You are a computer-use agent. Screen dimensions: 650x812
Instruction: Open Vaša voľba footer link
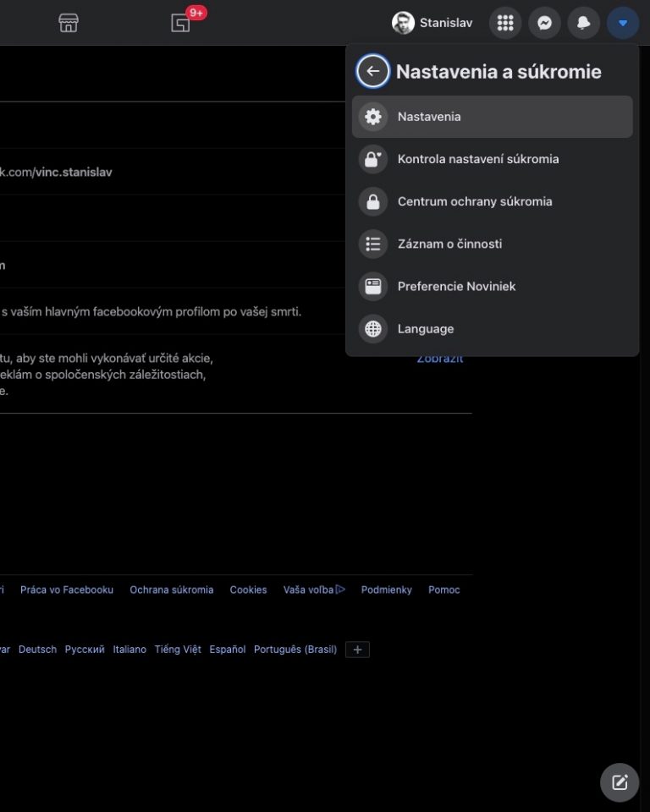[308, 590]
